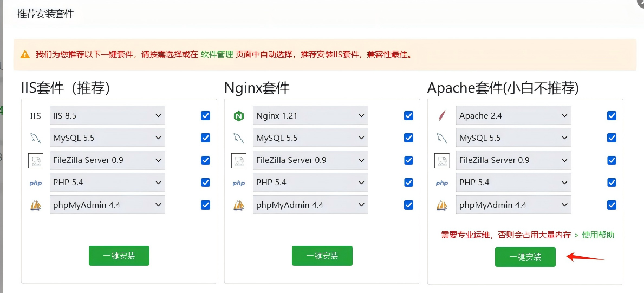Click the phpMyAdmin sailboat icon in Apache suite
The height and width of the screenshot is (293, 644).
(442, 205)
